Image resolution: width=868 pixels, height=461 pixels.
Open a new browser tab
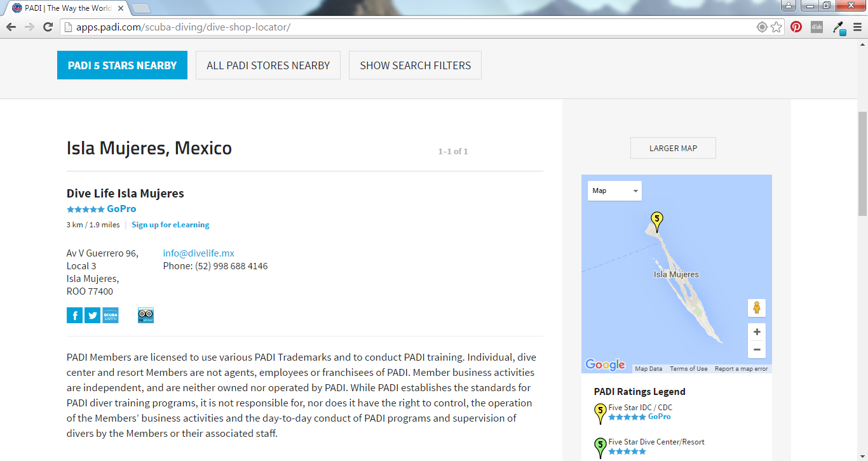tap(141, 8)
